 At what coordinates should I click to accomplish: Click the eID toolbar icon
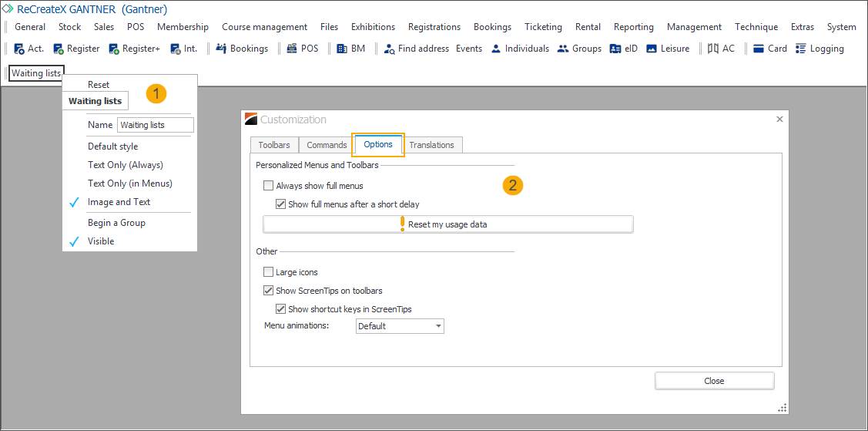click(615, 49)
